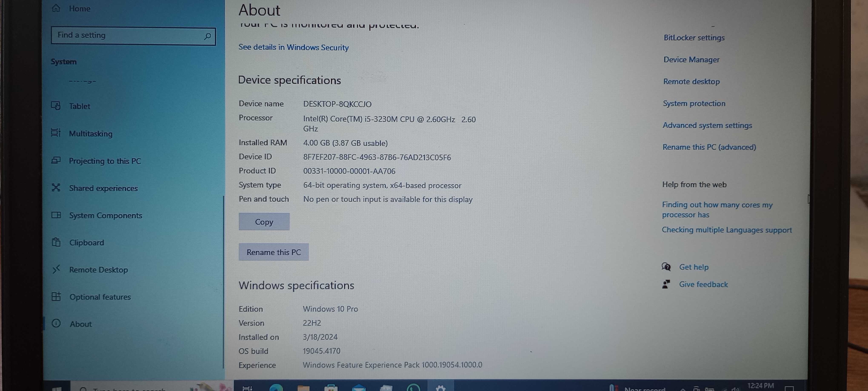Click the Help from the web heading
Screen dimensions: 868x391
694,185
